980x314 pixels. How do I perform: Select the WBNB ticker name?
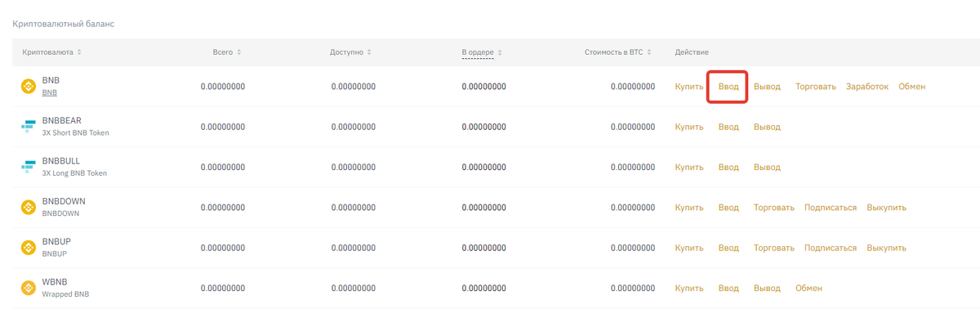[55, 282]
